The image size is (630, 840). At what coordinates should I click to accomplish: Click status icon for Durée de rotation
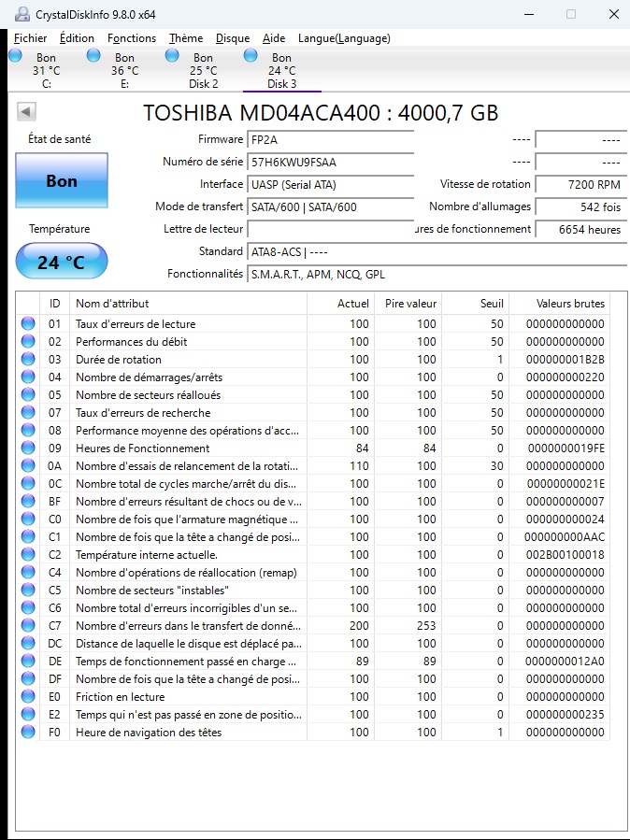(x=28, y=359)
